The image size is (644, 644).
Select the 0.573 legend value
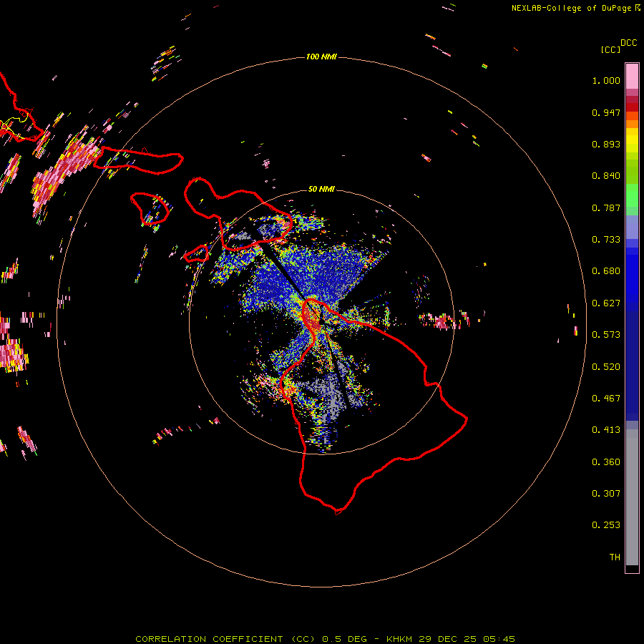pos(606,335)
